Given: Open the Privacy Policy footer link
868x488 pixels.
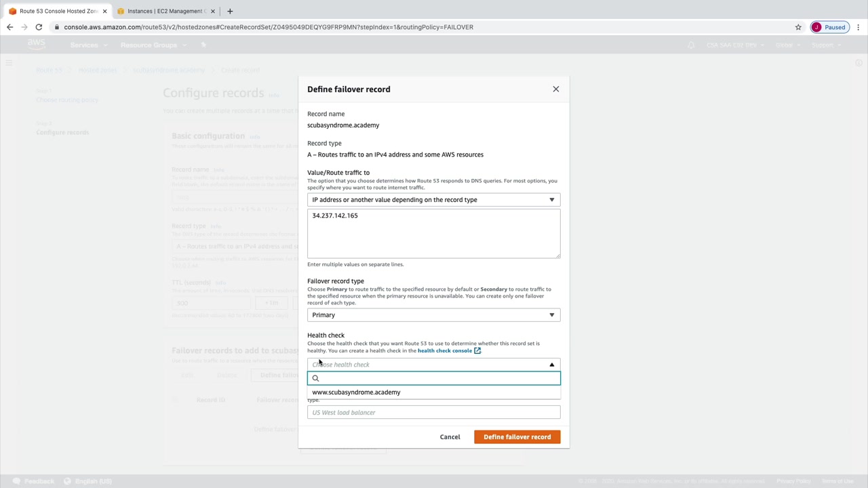Looking at the screenshot, I should pyautogui.click(x=794, y=481).
